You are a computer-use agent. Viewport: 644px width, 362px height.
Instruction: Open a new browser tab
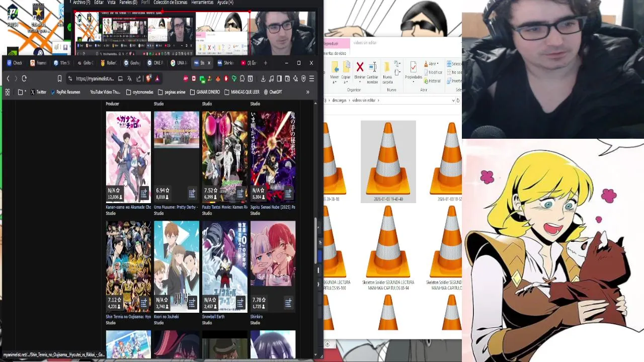click(x=265, y=63)
